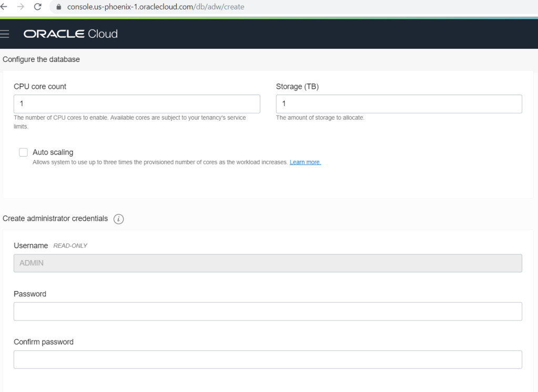
Task: Click the Auto scaling label text
Action: pyautogui.click(x=53, y=152)
